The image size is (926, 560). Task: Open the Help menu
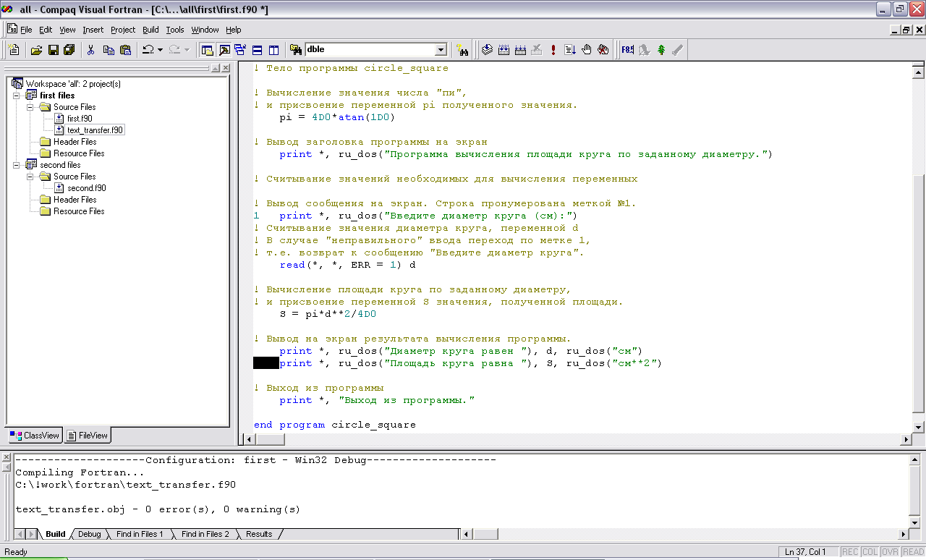[x=234, y=30]
